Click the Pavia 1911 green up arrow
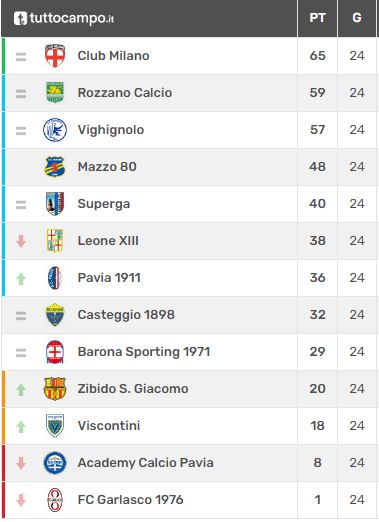Viewport: 379px width, 522px height. (x=21, y=278)
